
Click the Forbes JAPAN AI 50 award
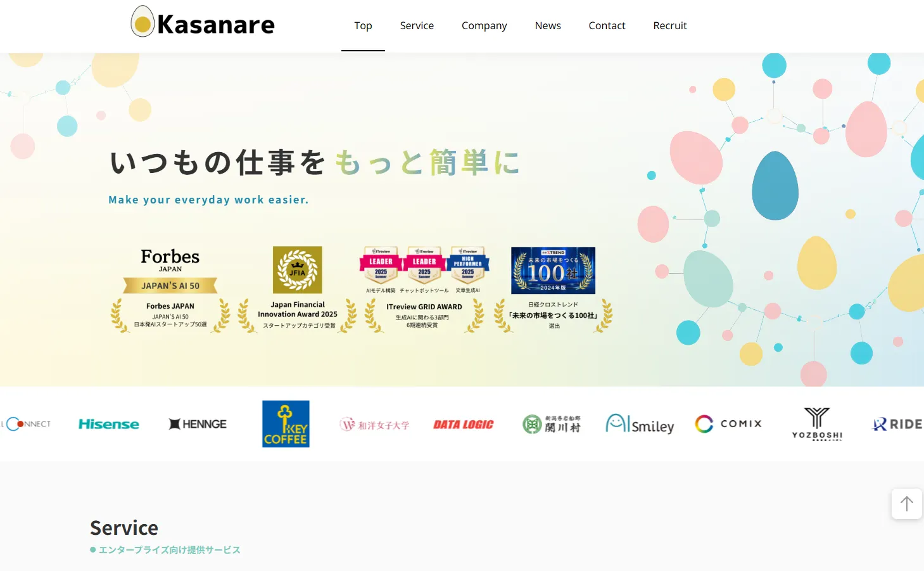pyautogui.click(x=170, y=288)
